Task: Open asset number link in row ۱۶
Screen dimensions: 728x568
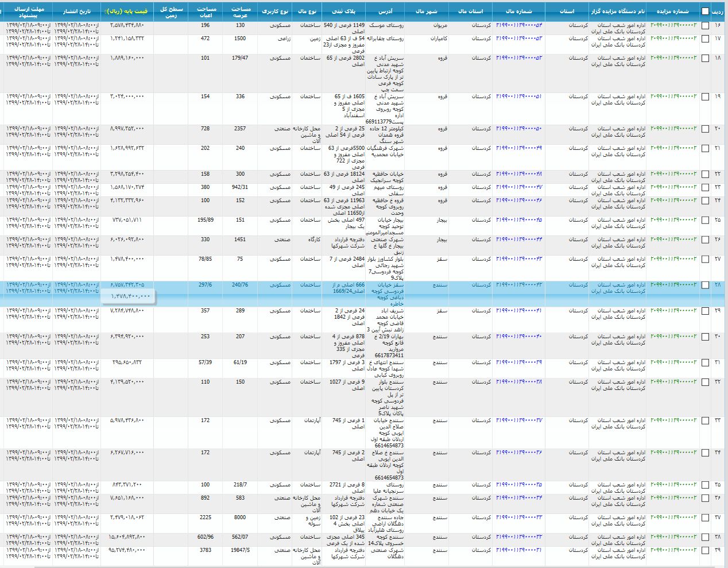Action: click(x=519, y=25)
